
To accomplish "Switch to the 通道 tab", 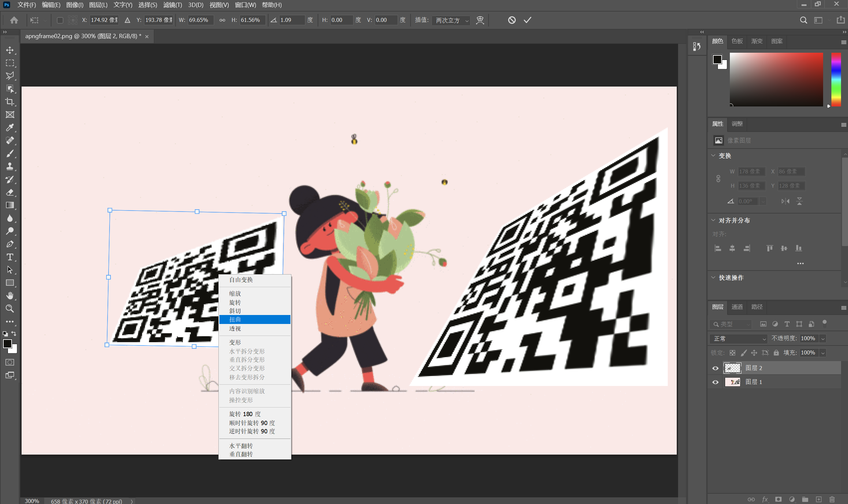I will pyautogui.click(x=737, y=307).
